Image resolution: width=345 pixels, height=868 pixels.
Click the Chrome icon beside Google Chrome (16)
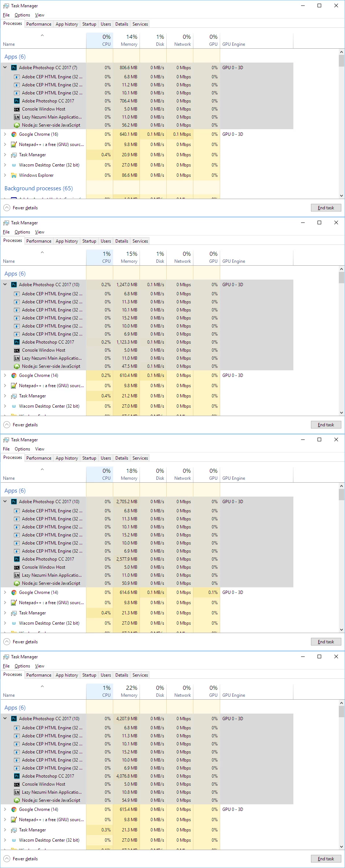point(14,134)
